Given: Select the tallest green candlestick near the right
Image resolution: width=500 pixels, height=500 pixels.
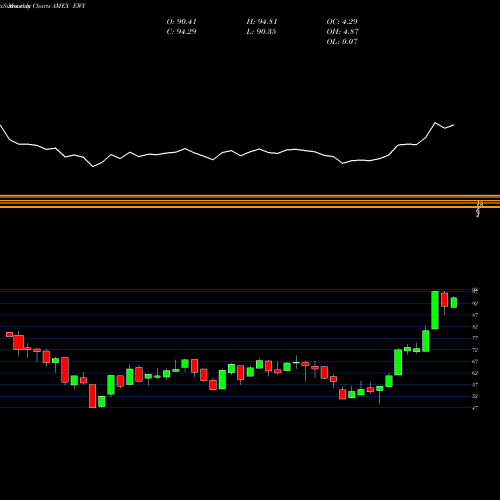Looking at the screenshot, I should (x=435, y=310).
